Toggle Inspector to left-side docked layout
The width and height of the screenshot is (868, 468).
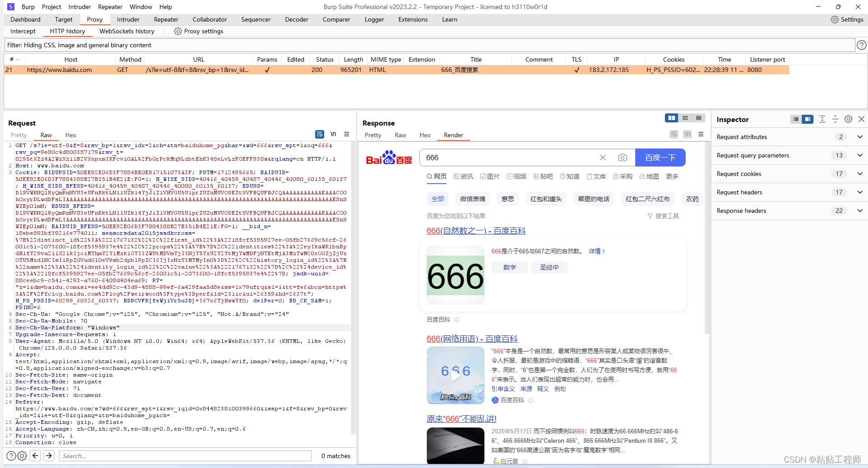796,119
